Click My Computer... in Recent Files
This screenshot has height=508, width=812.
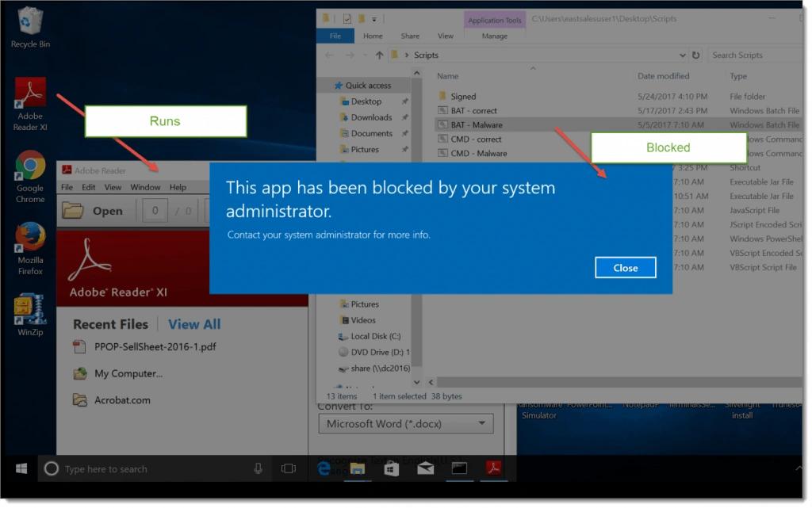click(128, 373)
